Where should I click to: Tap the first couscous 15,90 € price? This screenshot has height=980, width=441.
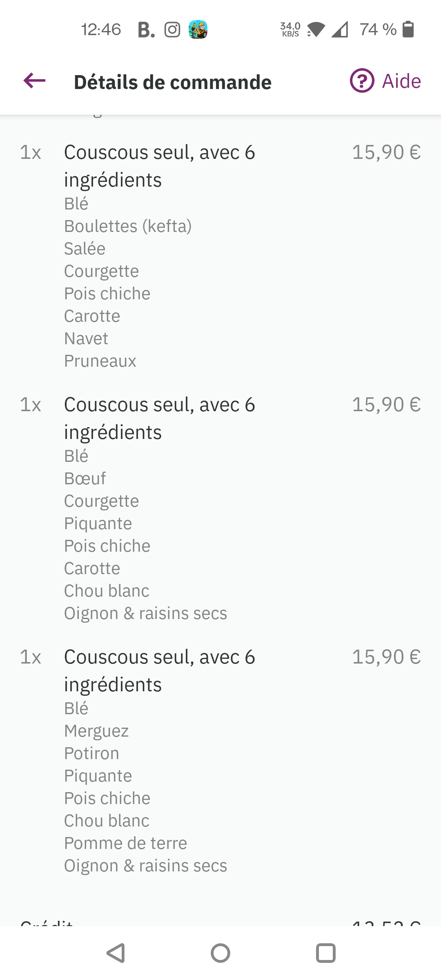click(x=386, y=152)
